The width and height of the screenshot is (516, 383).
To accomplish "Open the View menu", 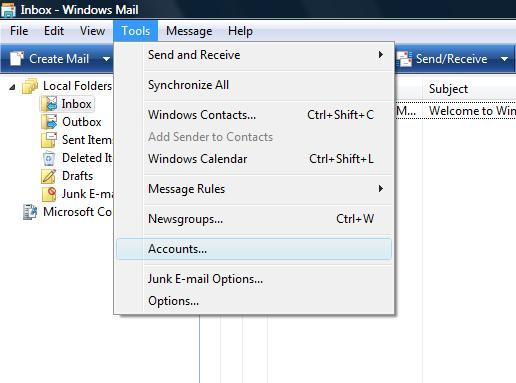I will click(92, 31).
